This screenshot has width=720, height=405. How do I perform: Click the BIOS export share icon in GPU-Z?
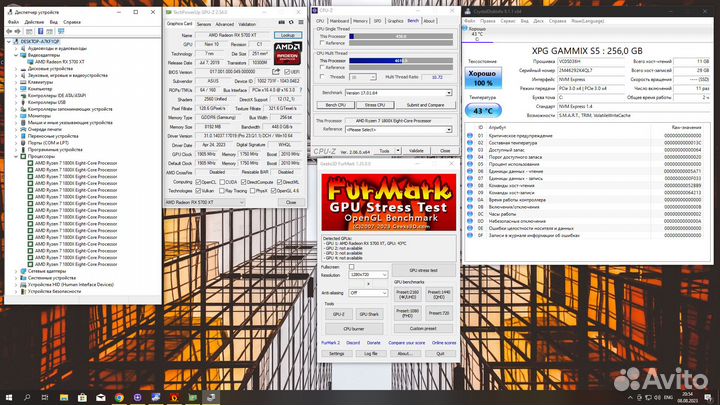point(276,72)
